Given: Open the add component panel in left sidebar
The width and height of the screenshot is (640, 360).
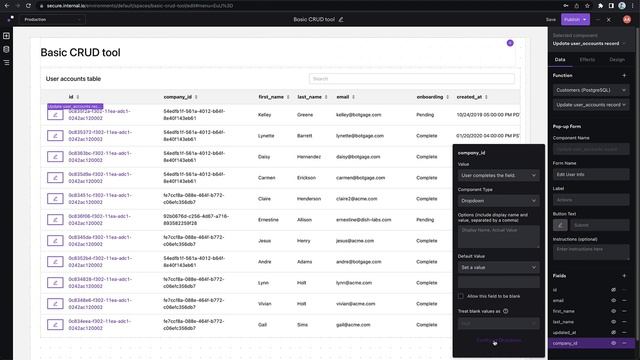Looking at the screenshot, I should (6, 36).
